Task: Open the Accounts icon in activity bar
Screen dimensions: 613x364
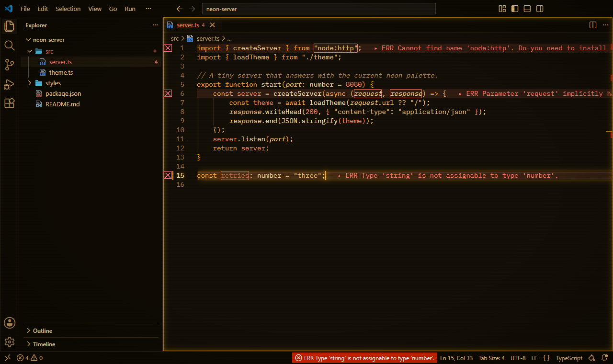Action: (9, 322)
